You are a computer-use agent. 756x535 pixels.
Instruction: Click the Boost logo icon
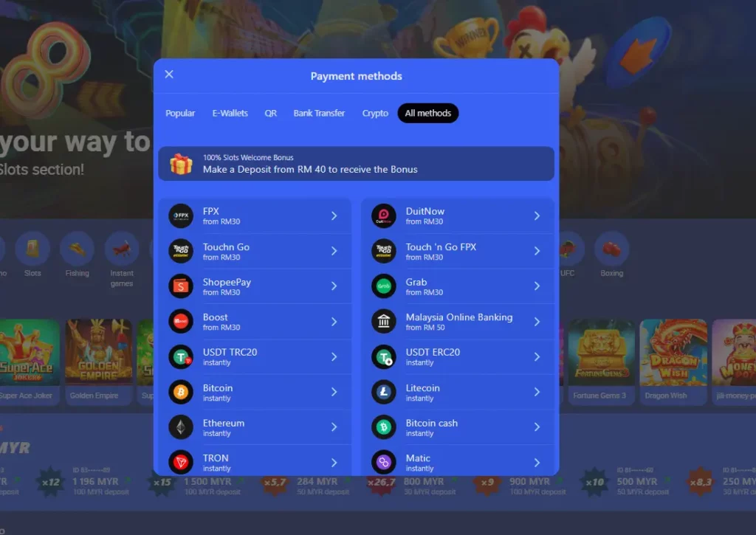tap(181, 322)
